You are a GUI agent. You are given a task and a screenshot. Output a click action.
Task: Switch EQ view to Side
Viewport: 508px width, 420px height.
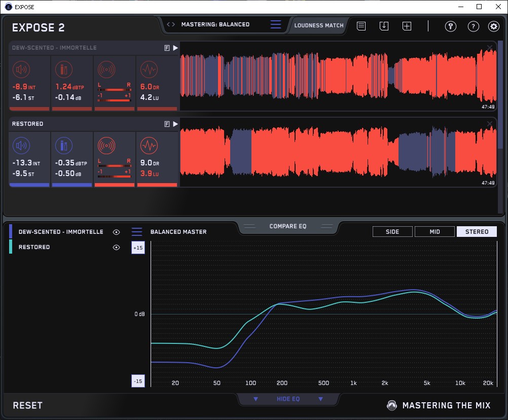[x=392, y=232]
